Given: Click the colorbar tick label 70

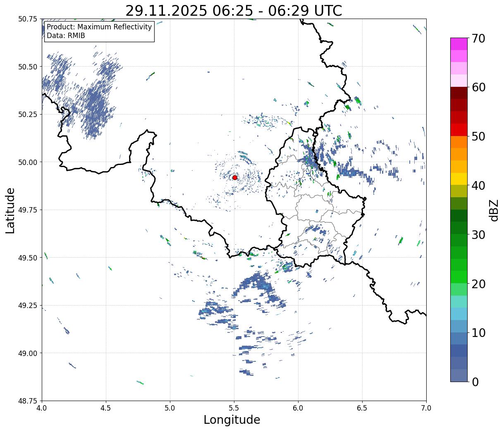Looking at the screenshot, I should click(478, 38).
